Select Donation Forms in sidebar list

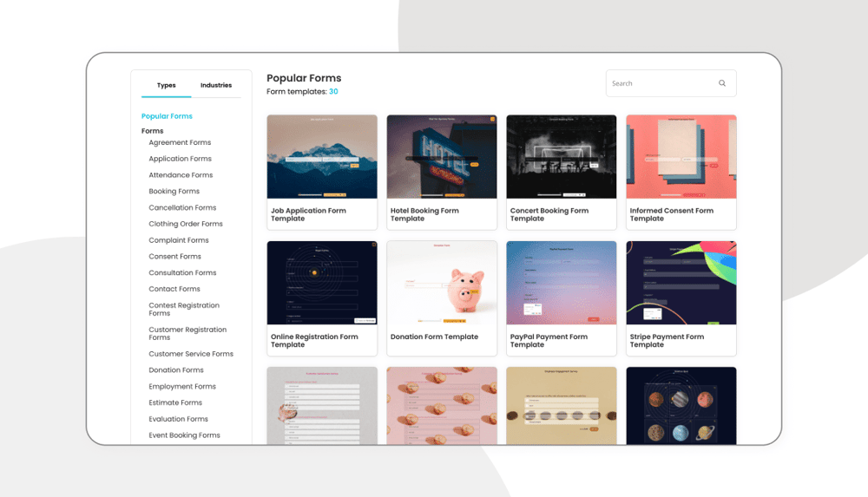point(175,370)
